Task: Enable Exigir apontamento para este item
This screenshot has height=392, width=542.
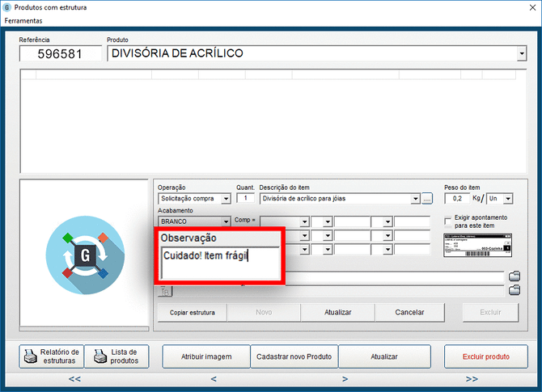Action: (x=447, y=221)
